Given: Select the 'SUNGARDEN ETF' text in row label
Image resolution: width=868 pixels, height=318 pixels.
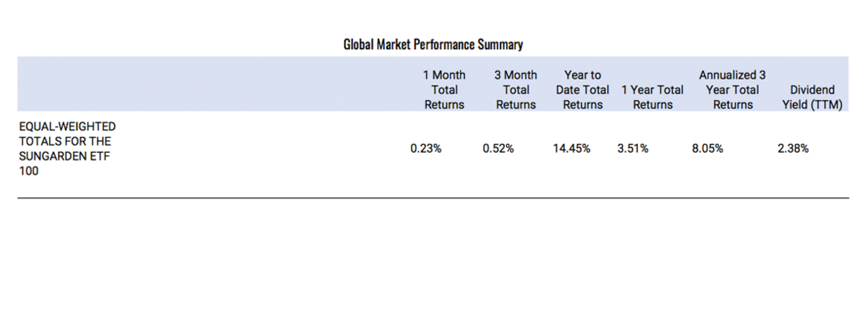Looking at the screenshot, I should [64, 156].
